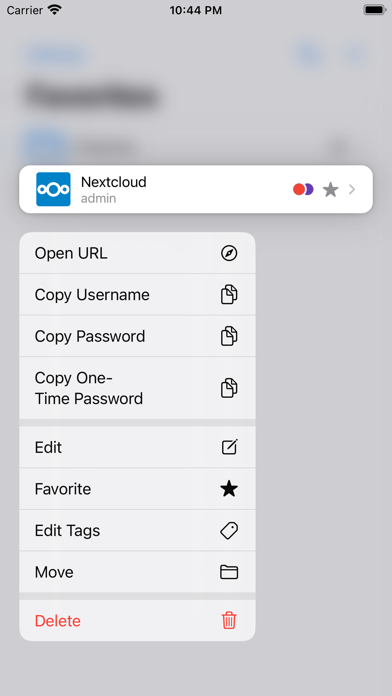Tap the copy icon beside Copy Password
This screenshot has height=696, width=392.
coord(229,336)
